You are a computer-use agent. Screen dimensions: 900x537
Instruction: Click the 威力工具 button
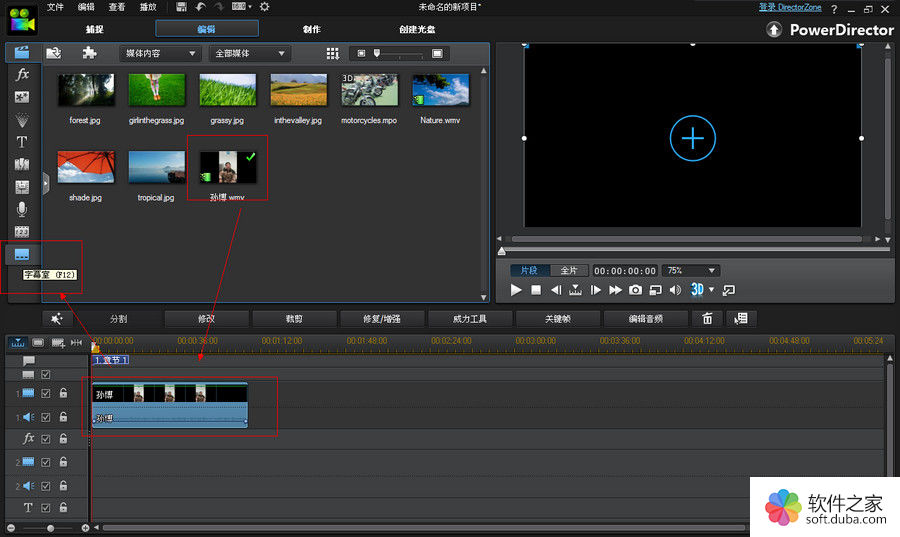[470, 318]
